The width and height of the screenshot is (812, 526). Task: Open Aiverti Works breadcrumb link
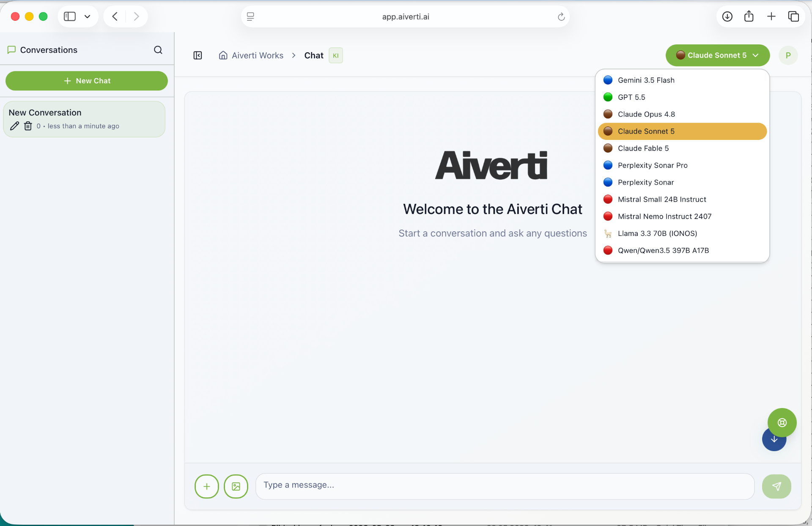pos(258,55)
